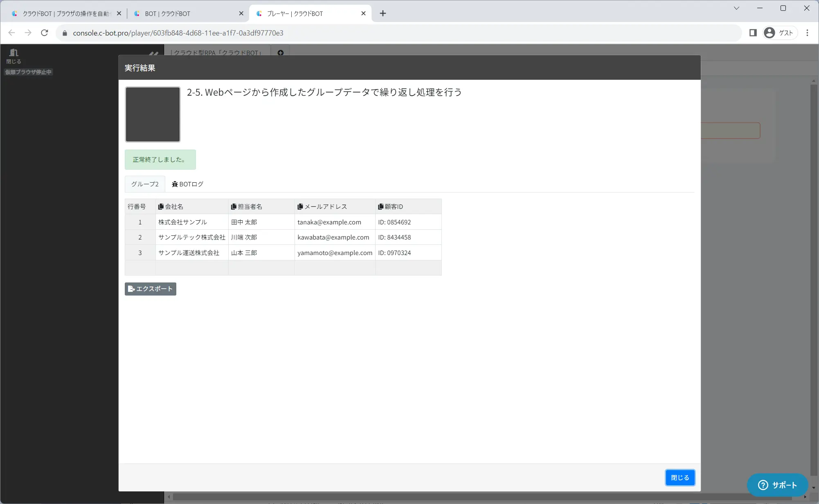
Task: Select cell 株式会社サンプル
Action: pyautogui.click(x=192, y=222)
